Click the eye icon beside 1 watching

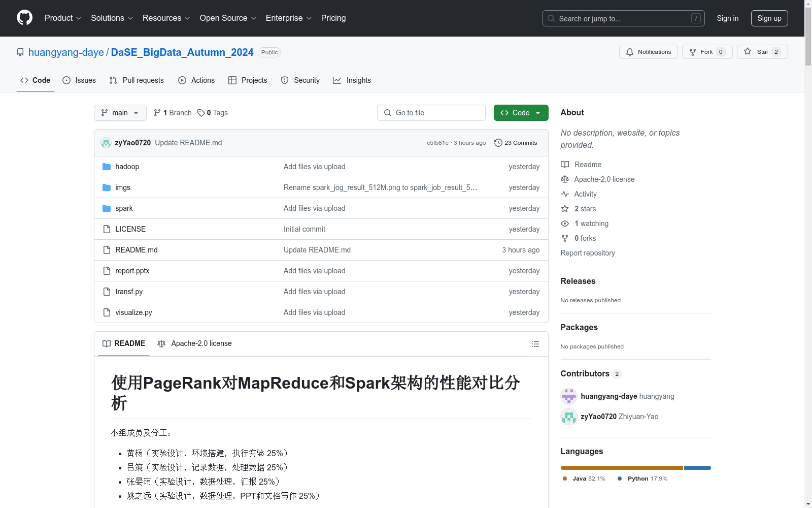pos(565,224)
